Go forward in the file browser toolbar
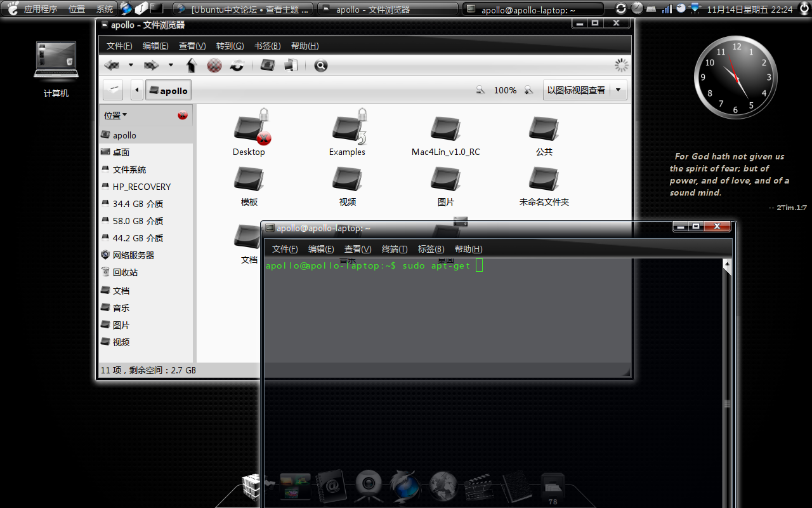The width and height of the screenshot is (812, 508). [151, 65]
